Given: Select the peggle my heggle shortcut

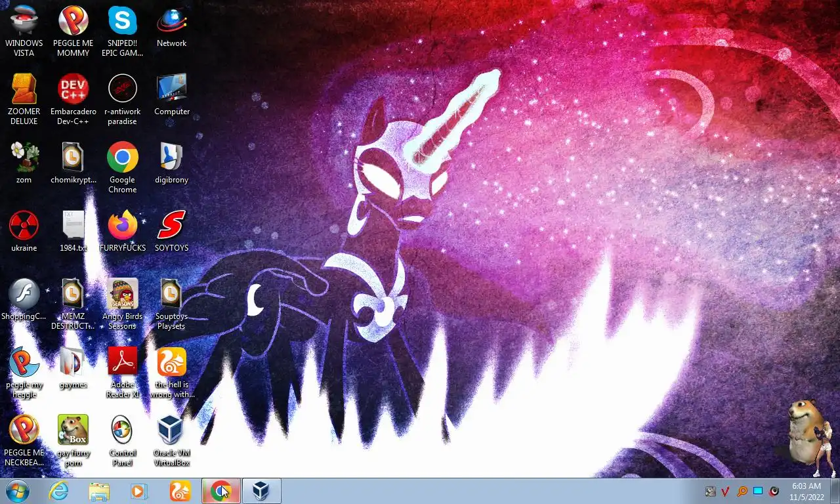Looking at the screenshot, I should pyautogui.click(x=24, y=372).
